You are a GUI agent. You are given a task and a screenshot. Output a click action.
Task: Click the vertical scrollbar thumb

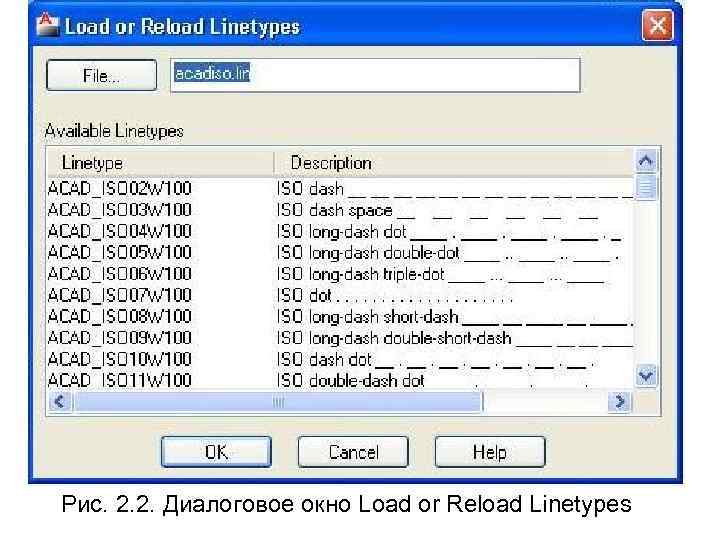646,187
